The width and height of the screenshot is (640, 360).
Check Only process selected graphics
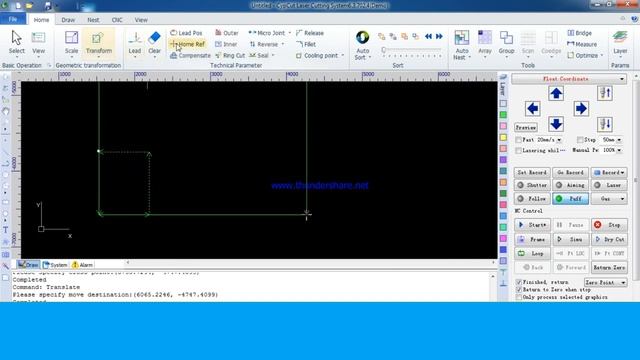tap(519, 297)
